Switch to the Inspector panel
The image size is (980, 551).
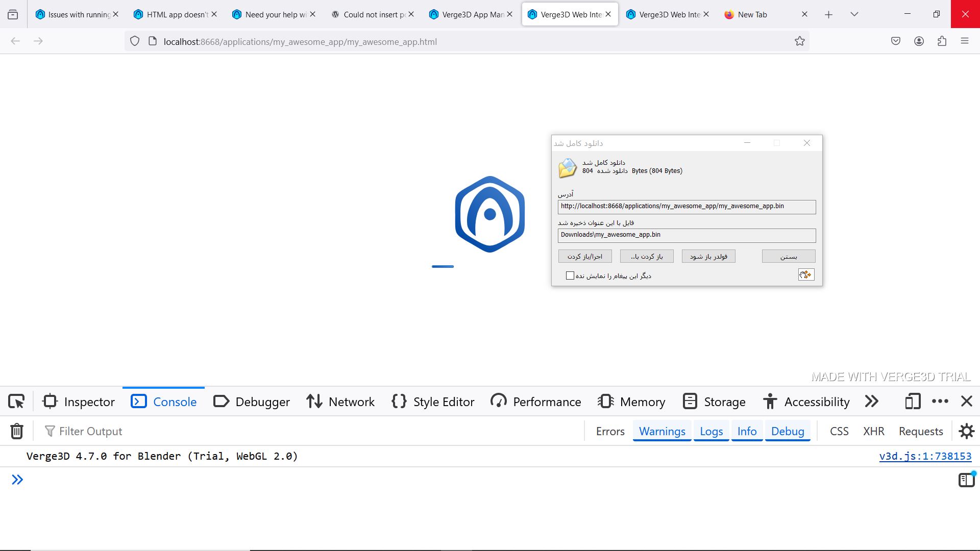click(79, 402)
